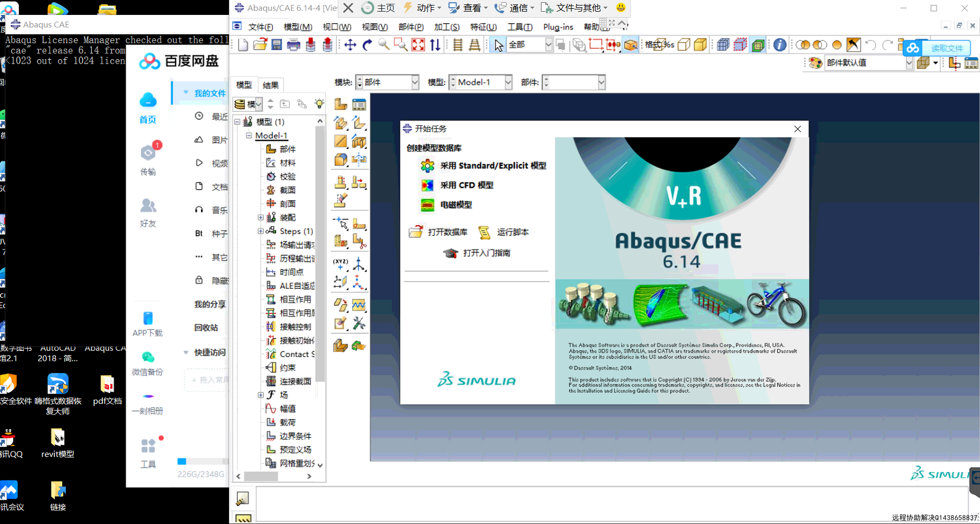Click the Create Datum Axis tool
Image resolution: width=980 pixels, height=524 pixels.
pos(359,264)
